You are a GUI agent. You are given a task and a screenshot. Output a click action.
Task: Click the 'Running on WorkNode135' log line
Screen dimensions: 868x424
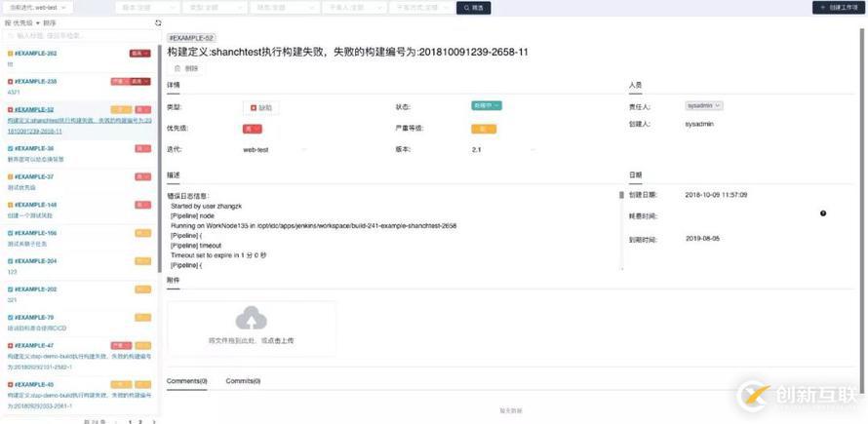click(313, 226)
